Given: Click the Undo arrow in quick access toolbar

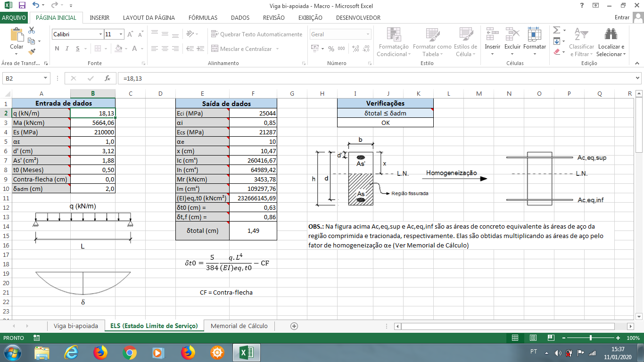Looking at the screenshot, I should [36, 5].
